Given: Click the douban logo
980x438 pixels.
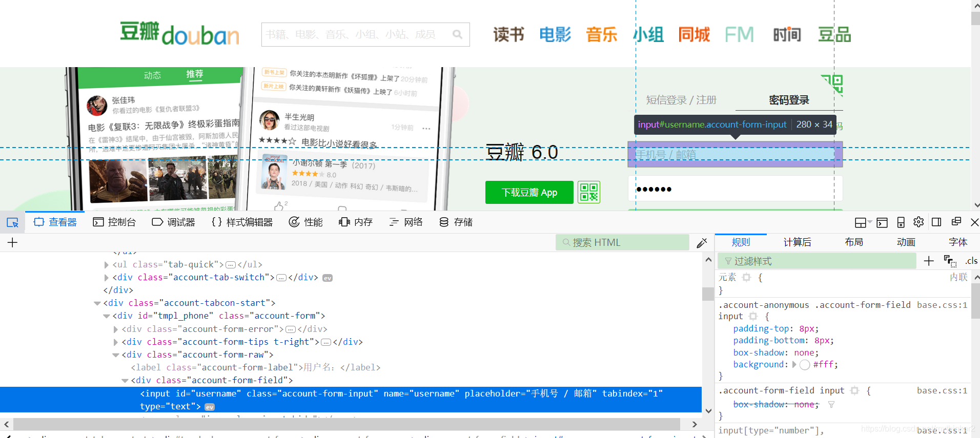Looking at the screenshot, I should (x=179, y=33).
